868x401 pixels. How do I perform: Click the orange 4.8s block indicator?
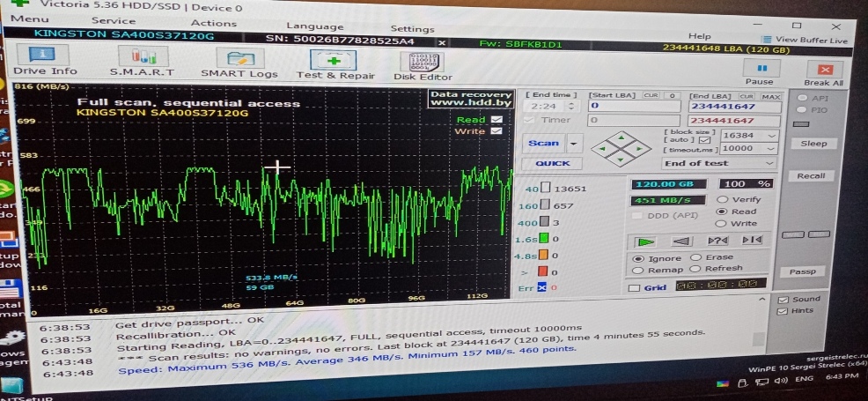pos(544,256)
